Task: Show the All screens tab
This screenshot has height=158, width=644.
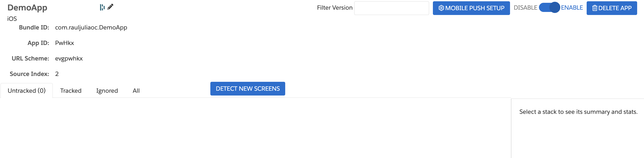Action: click(136, 91)
